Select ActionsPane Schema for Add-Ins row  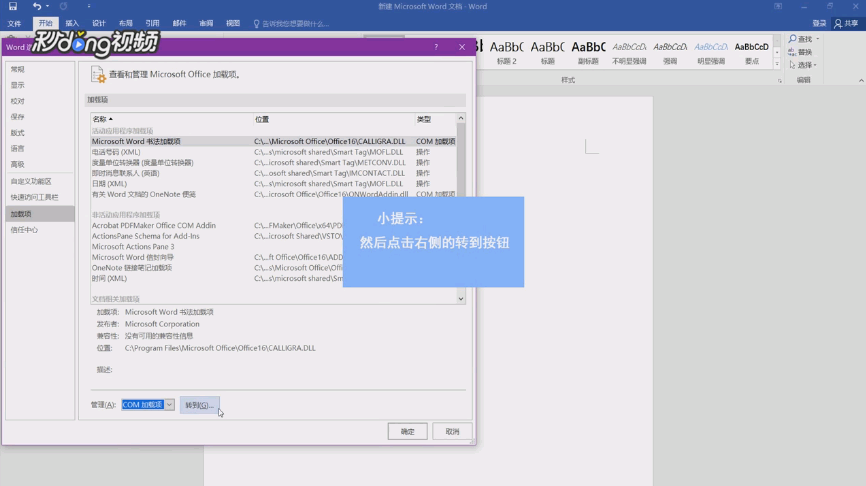[217, 236]
